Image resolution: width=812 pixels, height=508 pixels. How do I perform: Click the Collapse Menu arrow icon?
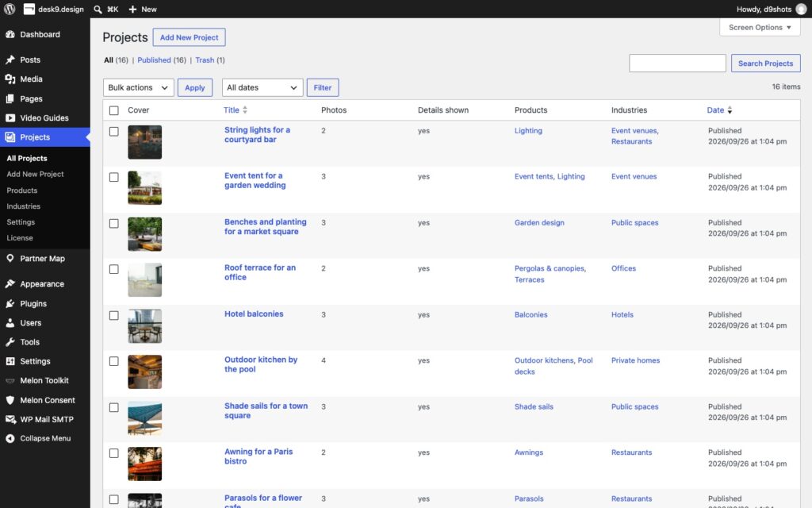(x=10, y=438)
